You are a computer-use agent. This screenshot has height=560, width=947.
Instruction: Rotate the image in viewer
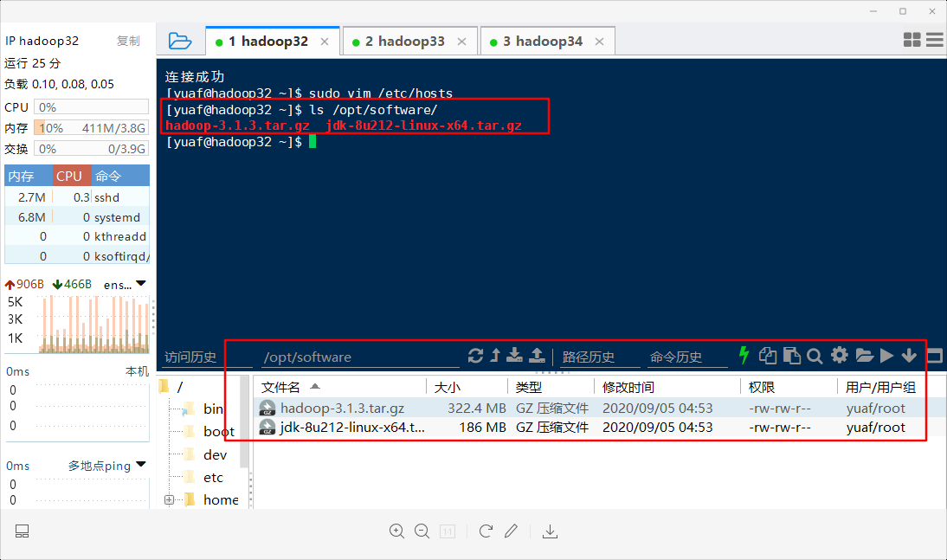click(486, 531)
